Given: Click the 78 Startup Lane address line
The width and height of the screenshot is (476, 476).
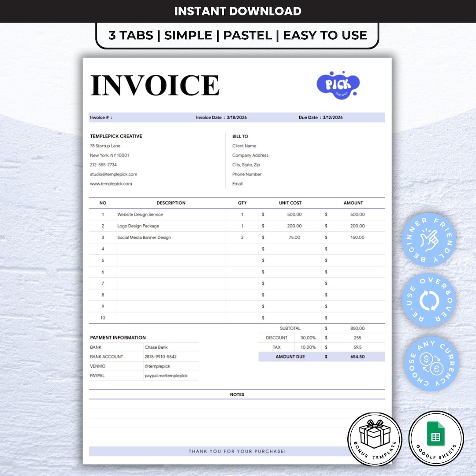Looking at the screenshot, I should tap(105, 146).
